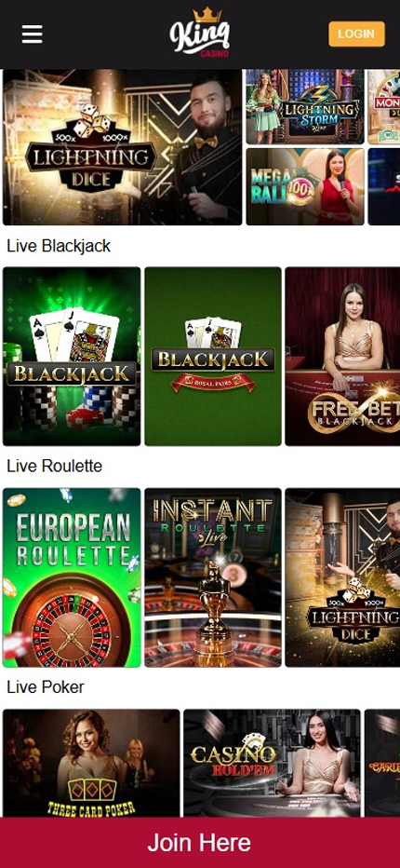400x868 pixels.
Task: Click the Live Blackjack section heading
Action: tap(59, 246)
